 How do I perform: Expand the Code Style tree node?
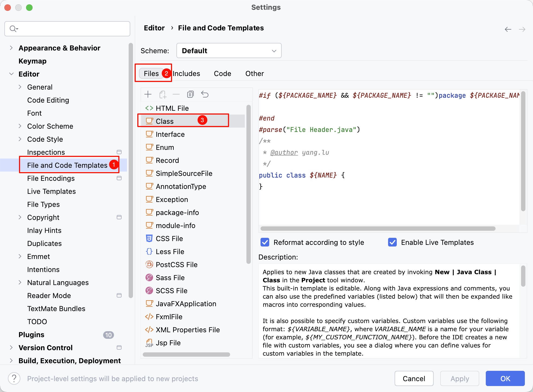tap(20, 139)
